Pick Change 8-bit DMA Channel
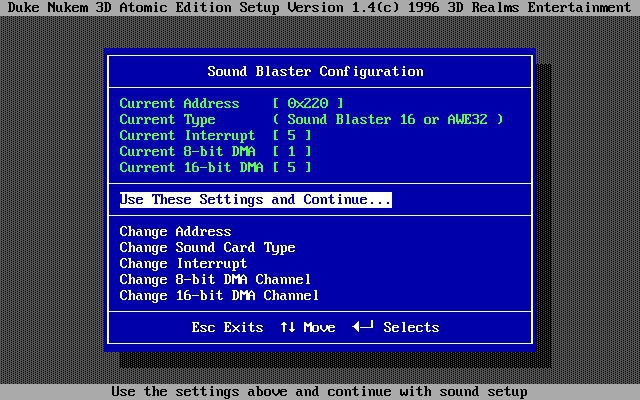 coord(215,280)
